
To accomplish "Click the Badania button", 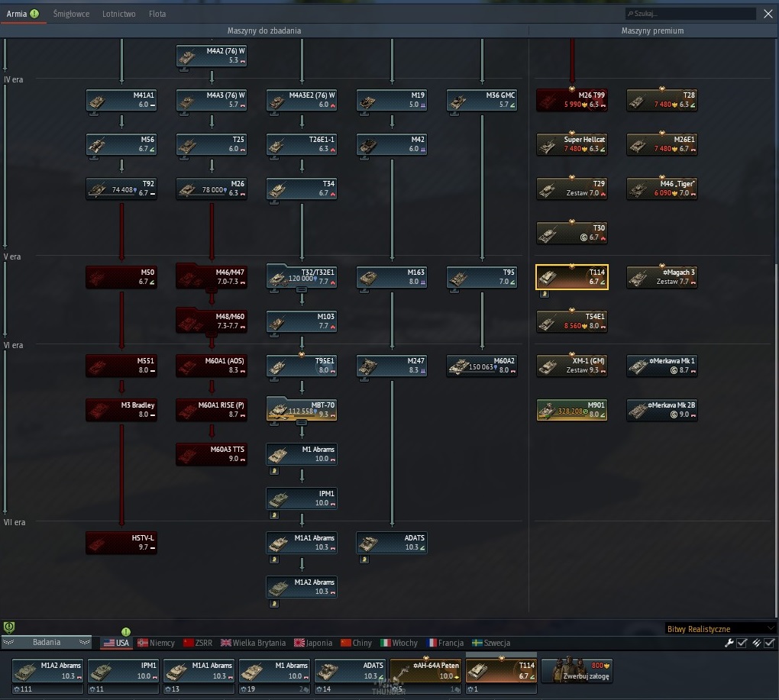I will pyautogui.click(x=47, y=643).
